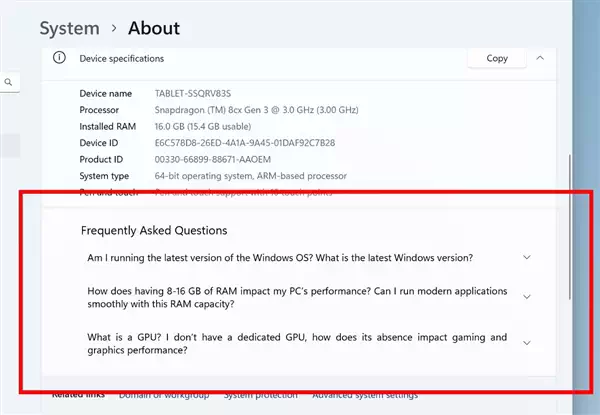Expand the latest Windows version question
The width and height of the screenshot is (600, 415).
[x=527, y=257]
